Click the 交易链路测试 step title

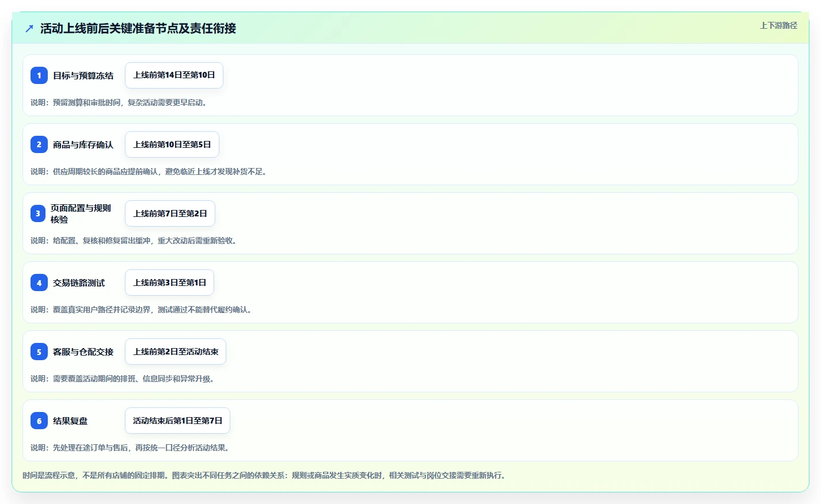click(79, 282)
